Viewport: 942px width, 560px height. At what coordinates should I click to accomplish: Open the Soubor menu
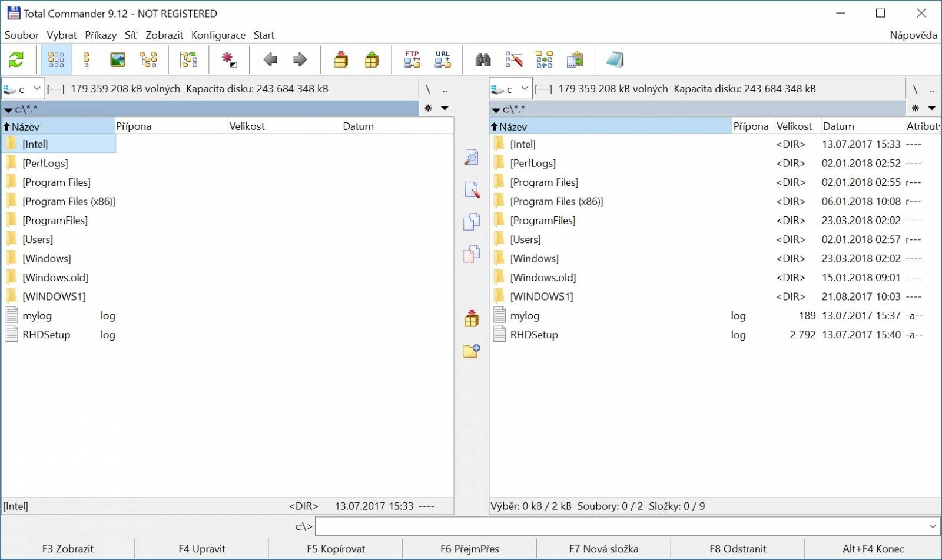[21, 35]
